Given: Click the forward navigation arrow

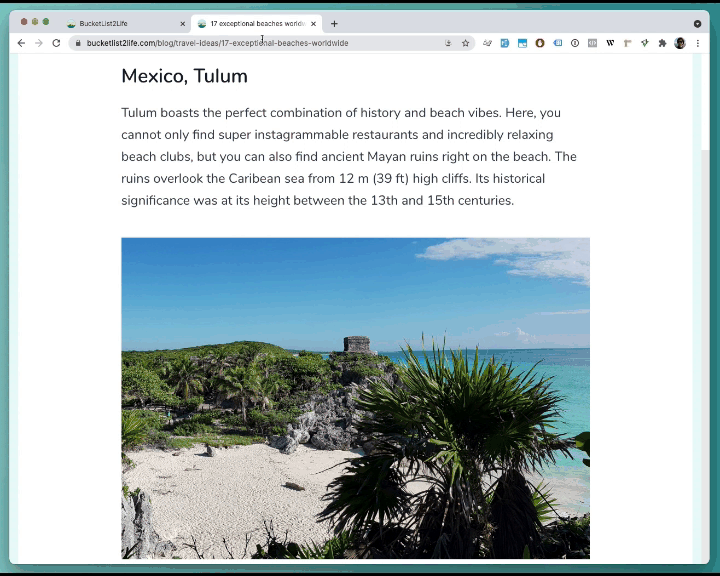Looking at the screenshot, I should [x=38, y=43].
